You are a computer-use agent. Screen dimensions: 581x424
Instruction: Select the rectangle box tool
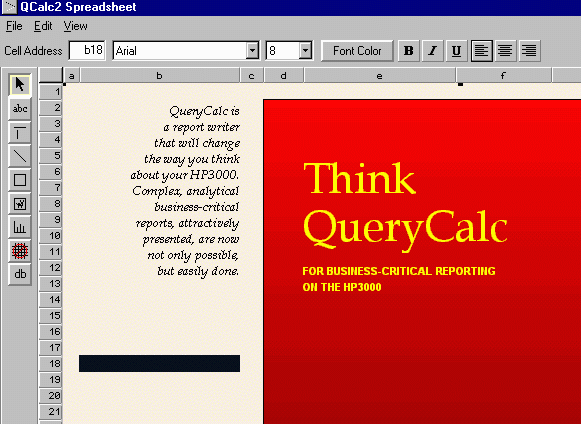[20, 180]
